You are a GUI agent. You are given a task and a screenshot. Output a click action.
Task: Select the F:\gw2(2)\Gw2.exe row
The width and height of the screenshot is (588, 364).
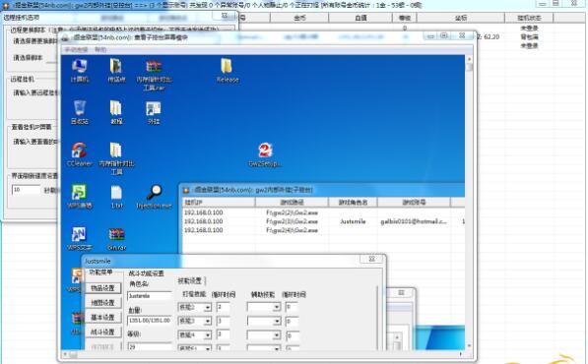(x=324, y=212)
